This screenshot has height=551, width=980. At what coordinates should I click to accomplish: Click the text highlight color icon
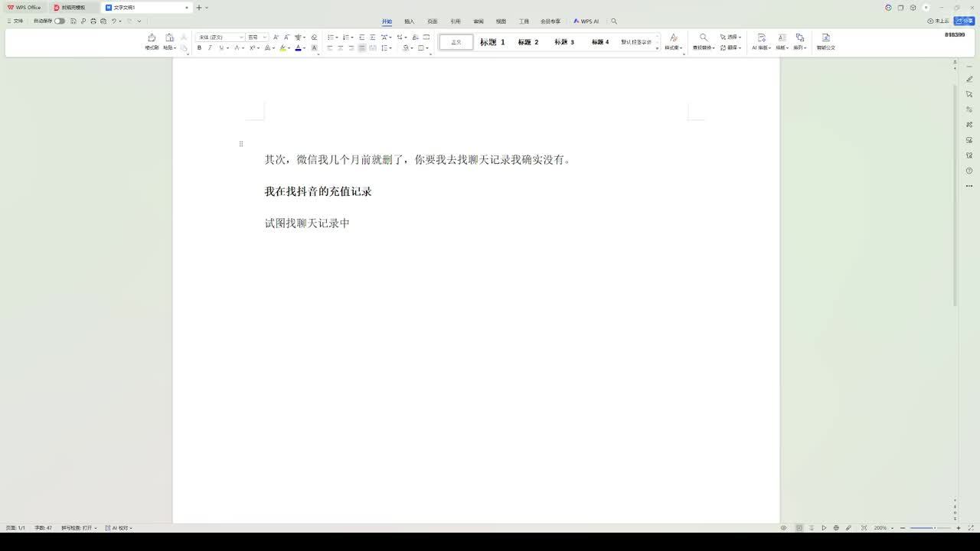[x=282, y=47]
